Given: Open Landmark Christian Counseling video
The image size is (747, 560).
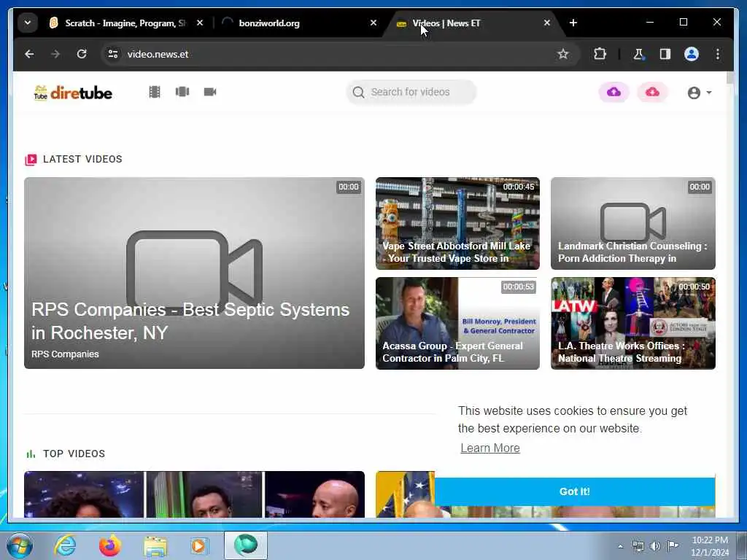Looking at the screenshot, I should click(x=633, y=223).
